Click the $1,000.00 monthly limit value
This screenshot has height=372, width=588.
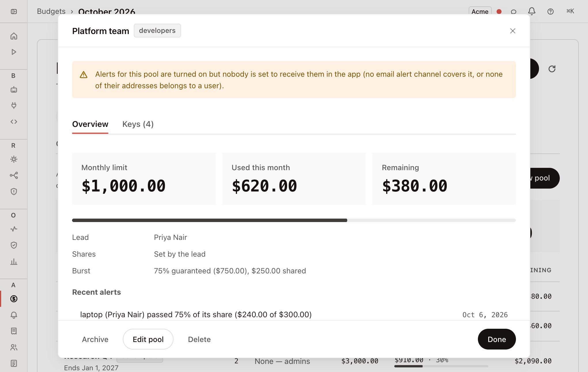[123, 186]
